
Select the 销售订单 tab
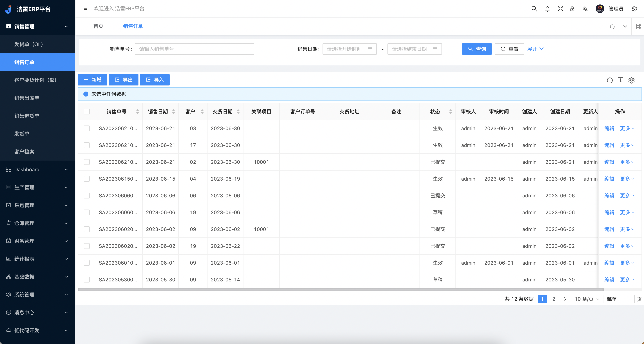[x=133, y=26]
